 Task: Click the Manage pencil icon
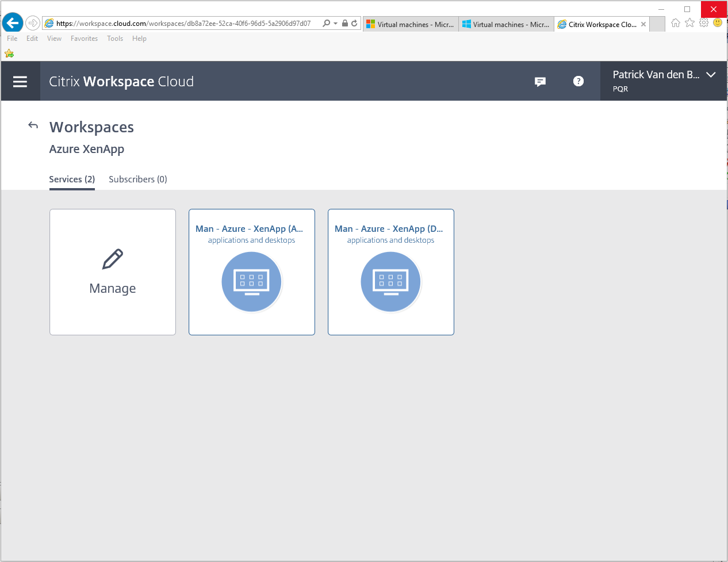click(113, 259)
